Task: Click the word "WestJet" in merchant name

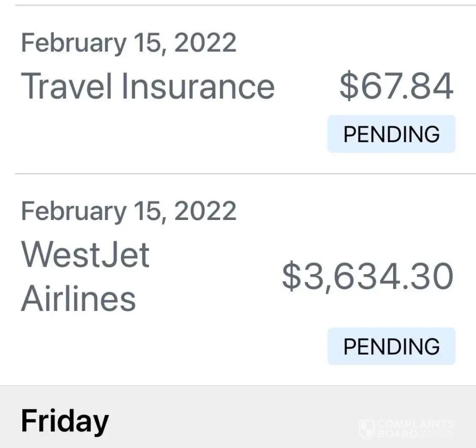Action: [x=85, y=255]
